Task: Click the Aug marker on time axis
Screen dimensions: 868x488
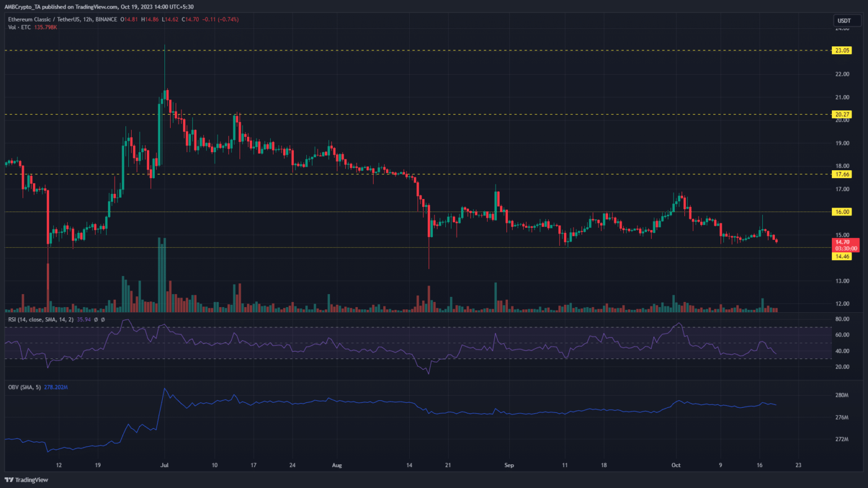Action: [x=337, y=465]
